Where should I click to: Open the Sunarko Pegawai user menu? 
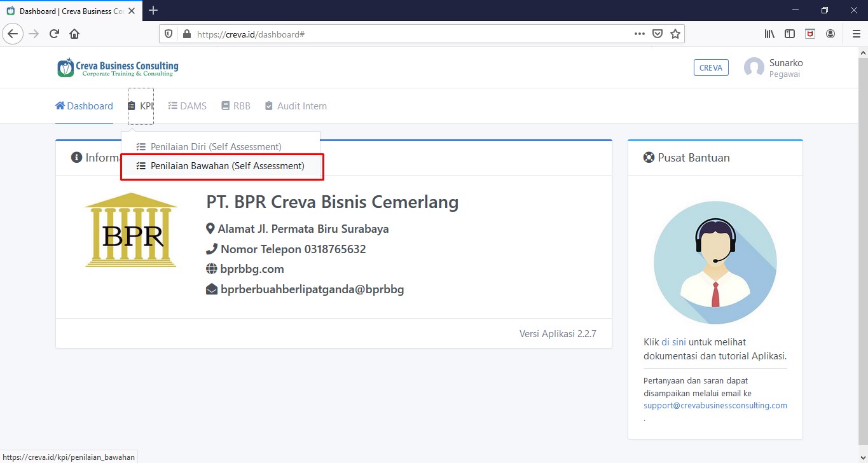click(x=773, y=68)
